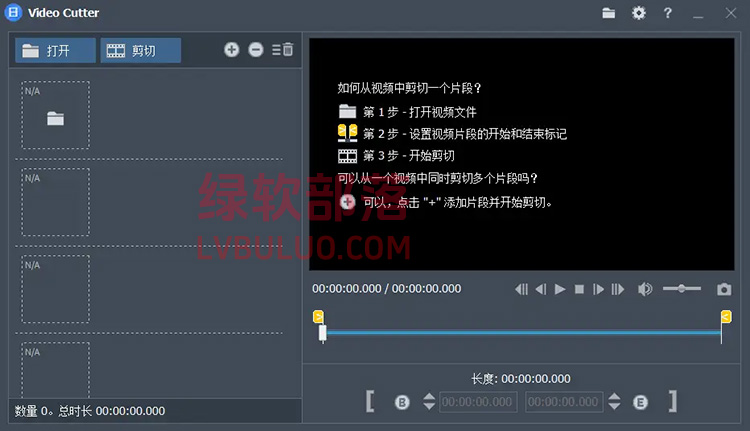The width and height of the screenshot is (750, 431).
Task: Open settings gear icon
Action: [639, 13]
